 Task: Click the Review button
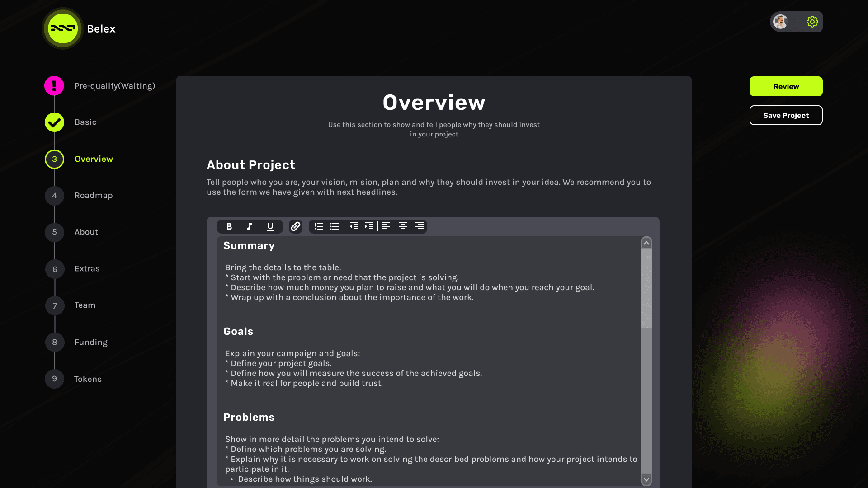[x=786, y=86]
